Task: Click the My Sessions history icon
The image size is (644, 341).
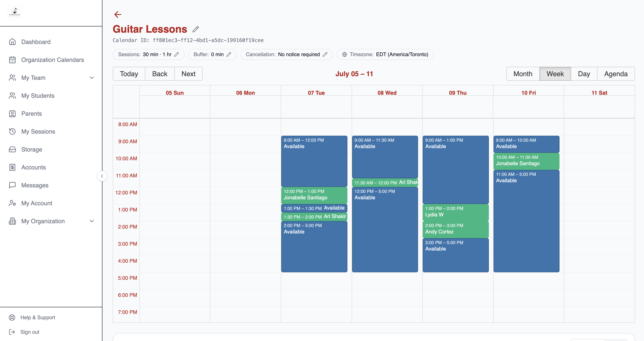Action: [12, 131]
